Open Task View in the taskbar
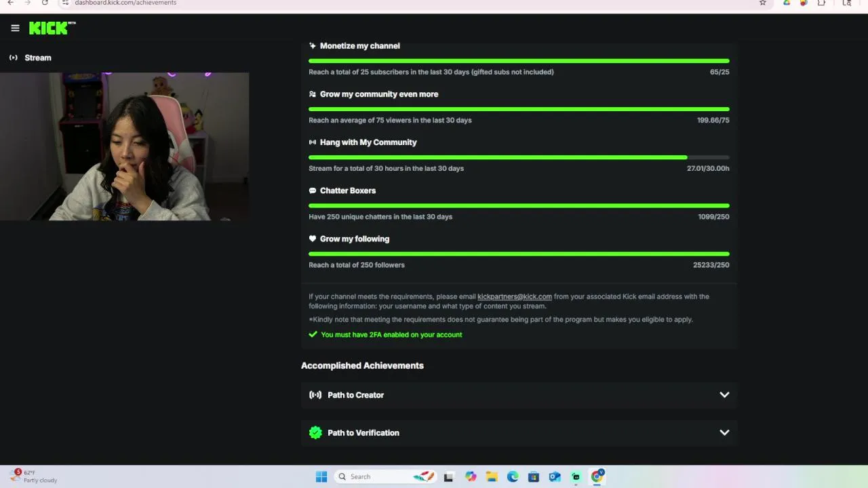Screen dimensions: 868x488 448,476
